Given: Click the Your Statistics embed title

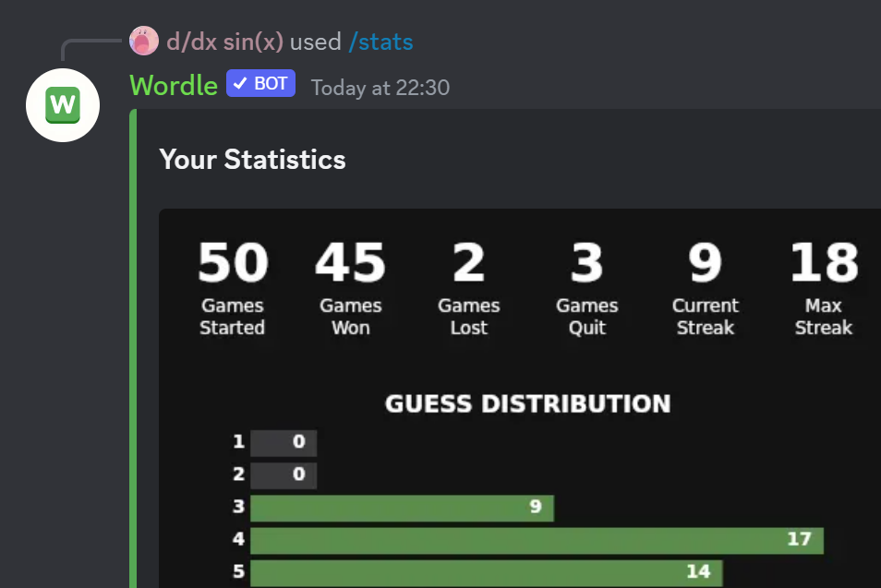Looking at the screenshot, I should 252,160.
